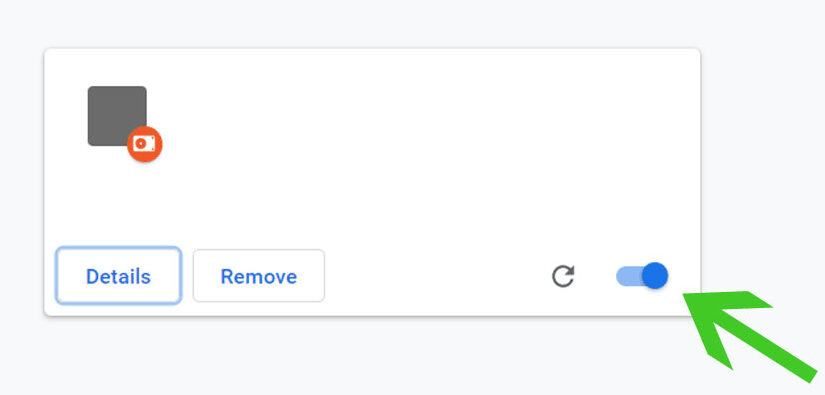
Task: Open the extension Details page
Action: pos(118,276)
